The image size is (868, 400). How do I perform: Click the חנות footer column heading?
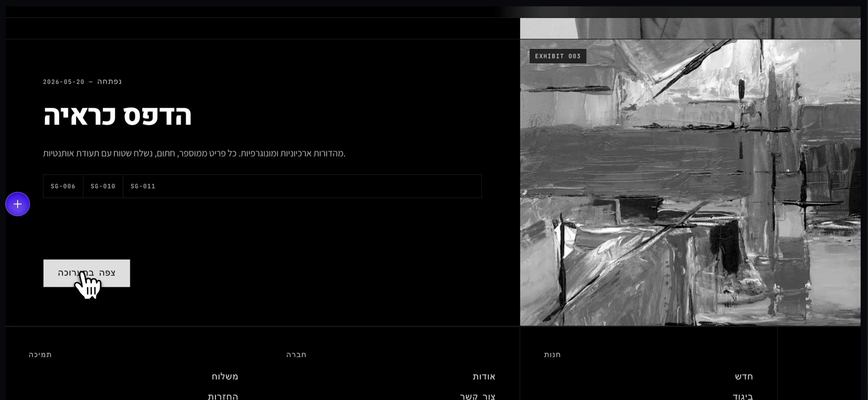coord(552,355)
